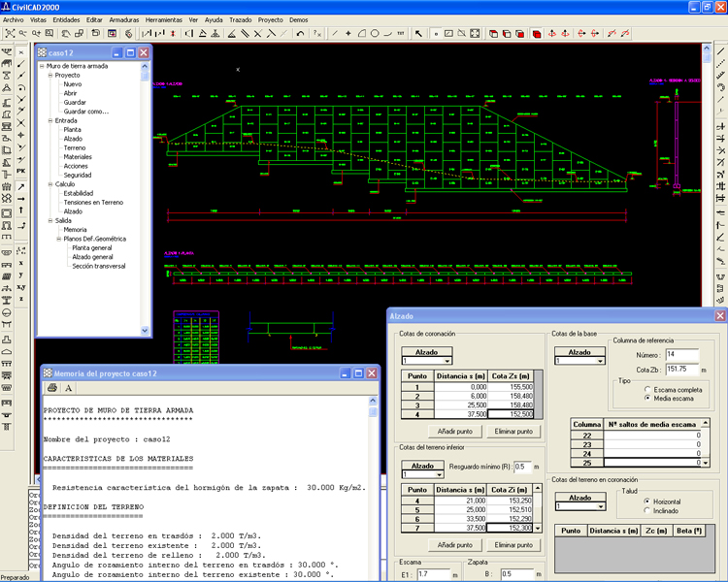Click the font 'A' icon in Memoria window

(x=69, y=388)
